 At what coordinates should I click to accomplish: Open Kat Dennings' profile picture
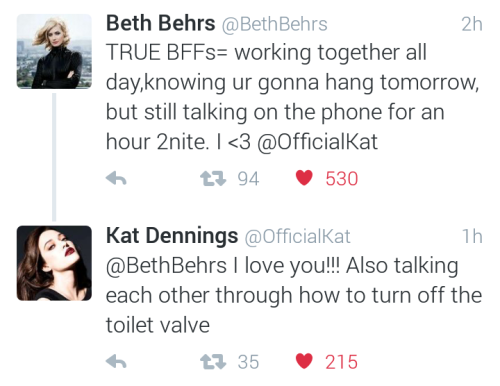click(54, 263)
